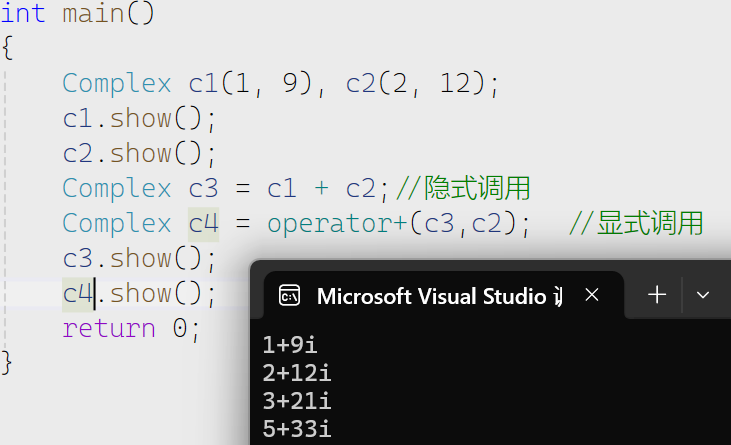
Task: Click the 显式调用 comment text
Action: (x=650, y=223)
